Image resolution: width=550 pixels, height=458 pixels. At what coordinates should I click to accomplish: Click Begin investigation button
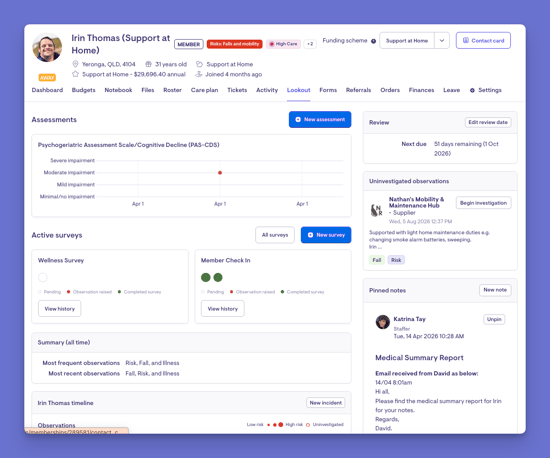tap(483, 203)
